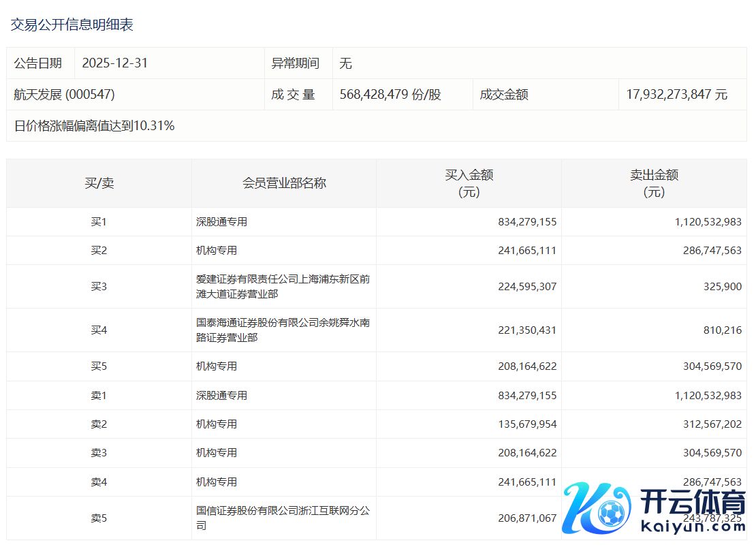Select the 卖5 row label
The height and width of the screenshot is (549, 756).
click(99, 518)
